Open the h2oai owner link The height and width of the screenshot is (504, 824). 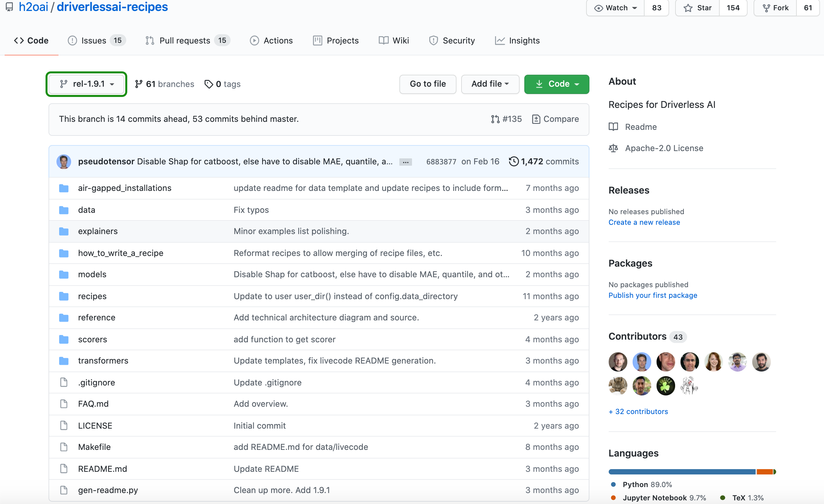pyautogui.click(x=34, y=7)
